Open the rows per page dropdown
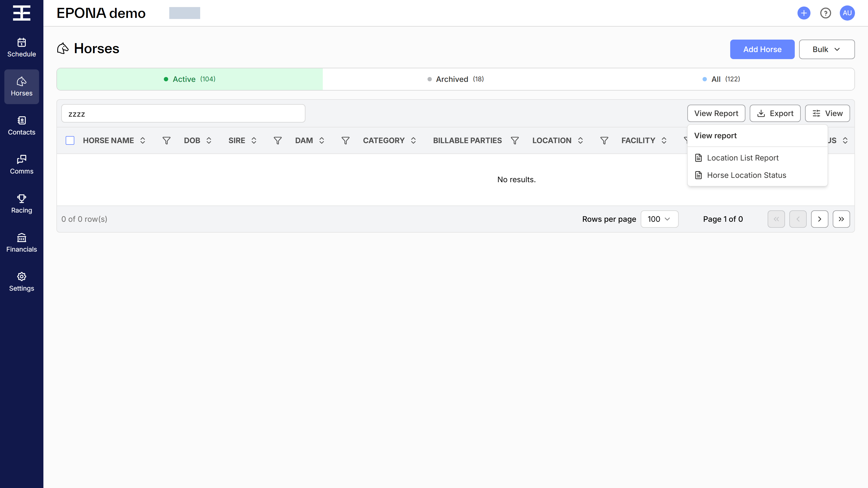The image size is (868, 488). pyautogui.click(x=659, y=219)
